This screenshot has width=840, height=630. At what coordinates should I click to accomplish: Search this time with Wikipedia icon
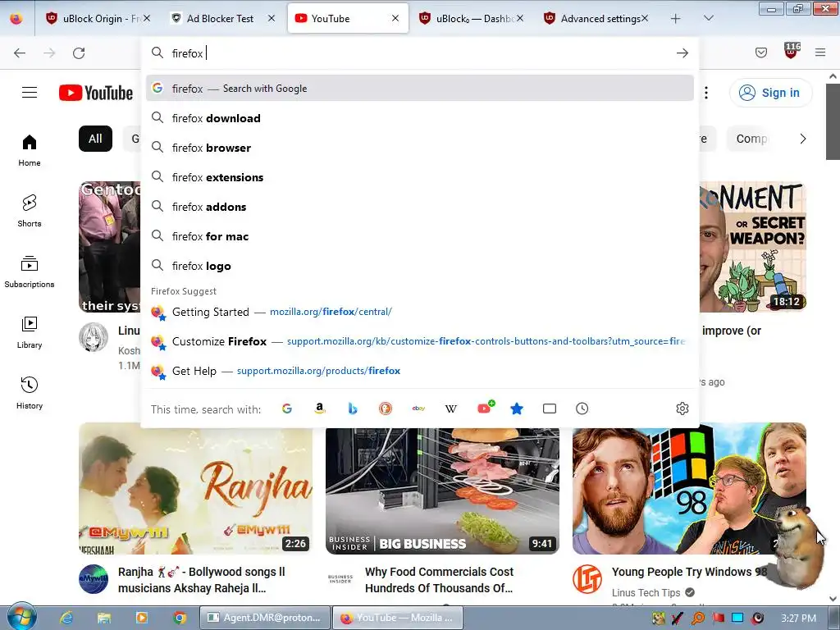[x=451, y=409]
